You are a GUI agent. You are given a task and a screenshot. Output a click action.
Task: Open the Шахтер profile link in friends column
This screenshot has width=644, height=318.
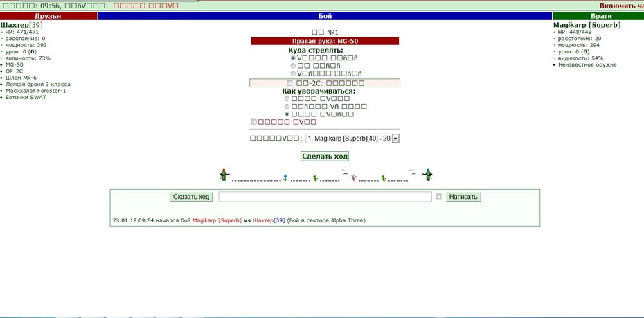point(15,25)
